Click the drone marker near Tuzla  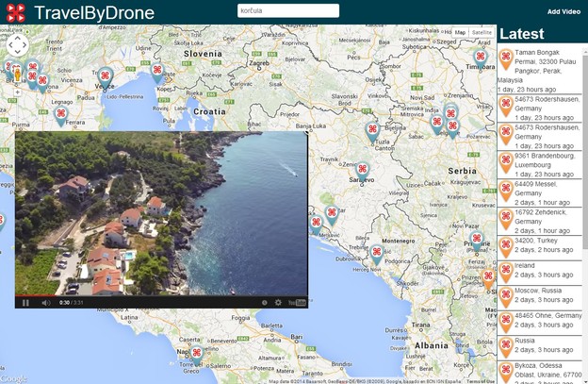coord(372,131)
